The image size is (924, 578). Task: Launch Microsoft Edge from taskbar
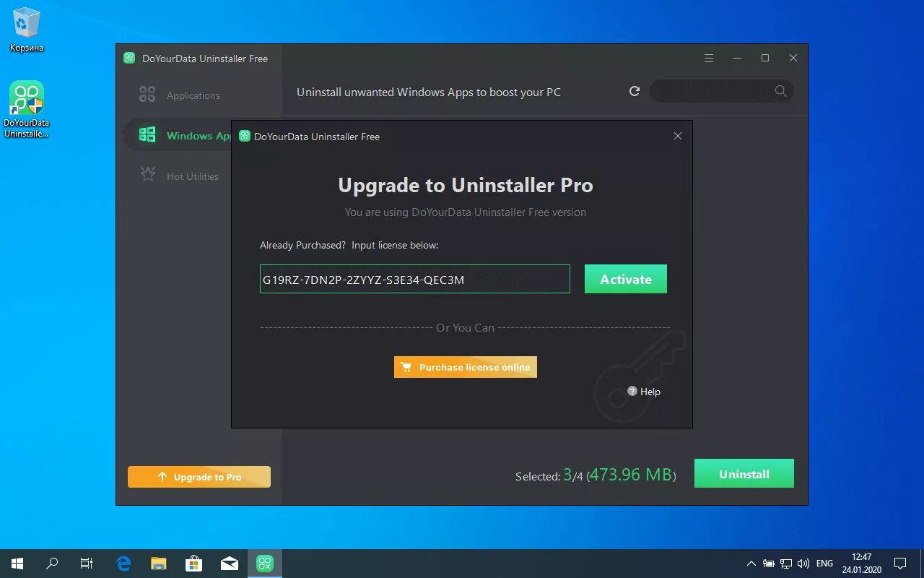point(123,564)
